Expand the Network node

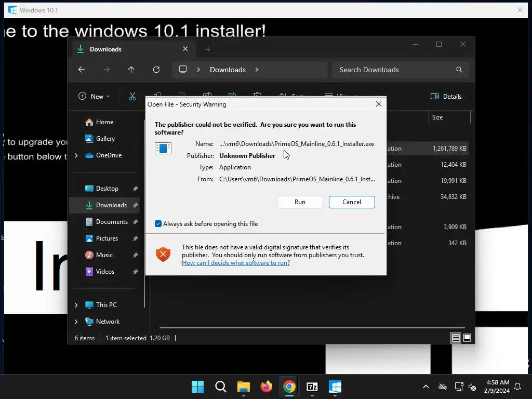pos(76,322)
